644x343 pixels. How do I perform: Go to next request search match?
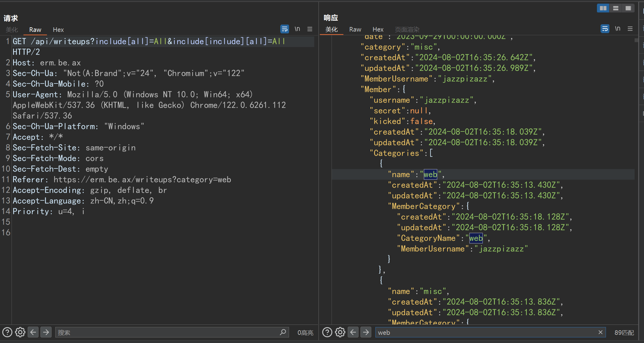tap(46, 332)
